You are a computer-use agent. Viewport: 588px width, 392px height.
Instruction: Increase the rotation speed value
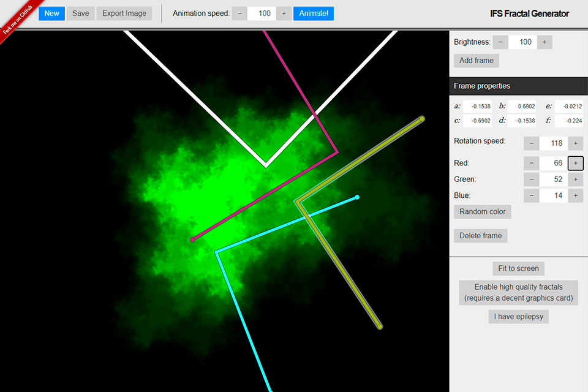tap(575, 143)
